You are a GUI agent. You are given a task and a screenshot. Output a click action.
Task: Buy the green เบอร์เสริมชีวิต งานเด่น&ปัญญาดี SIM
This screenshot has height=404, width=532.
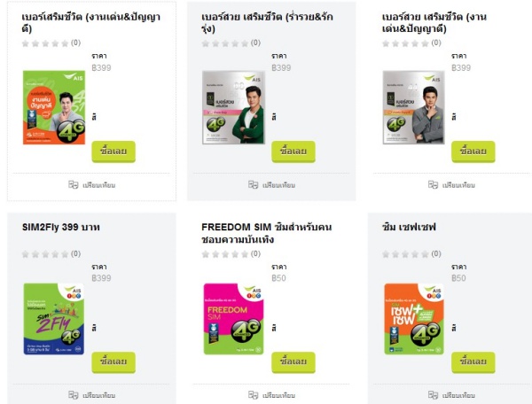(x=113, y=151)
